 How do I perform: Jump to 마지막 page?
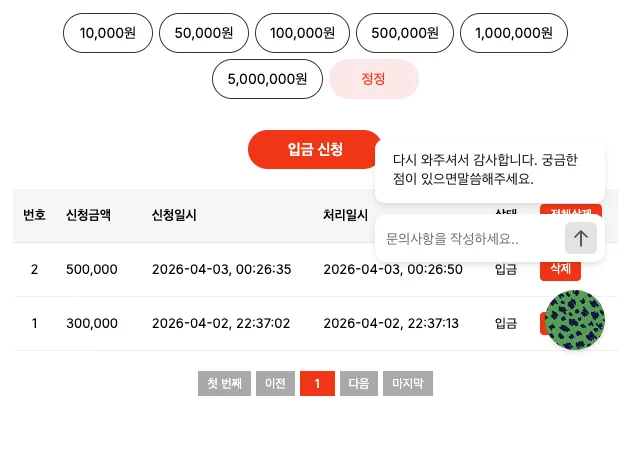408,383
